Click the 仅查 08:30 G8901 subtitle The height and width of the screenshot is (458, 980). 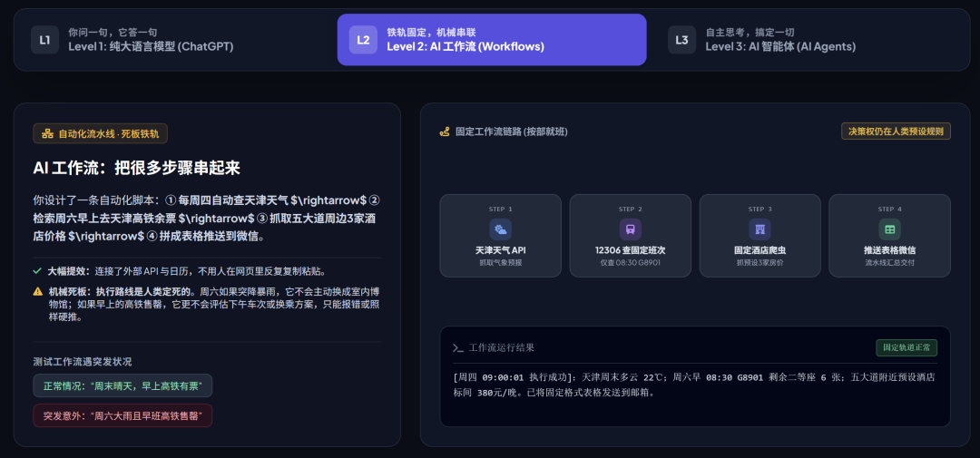coord(630,262)
